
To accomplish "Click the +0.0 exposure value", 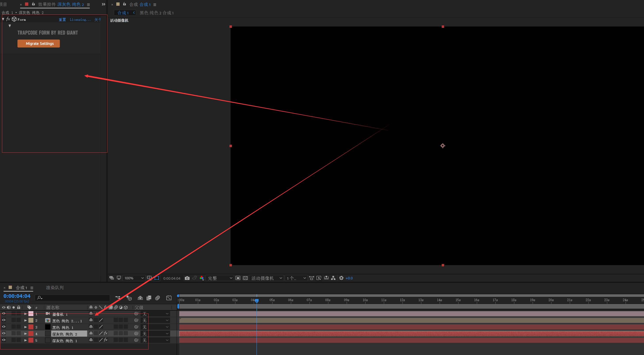I will pyautogui.click(x=349, y=278).
